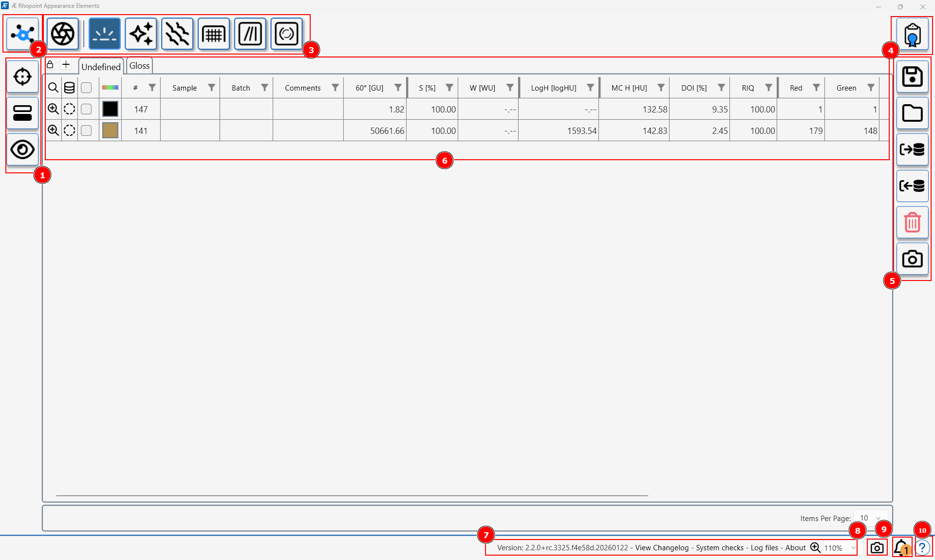This screenshot has width=935, height=560.
Task: Click the eye view icon in sidebar
Action: click(x=22, y=149)
